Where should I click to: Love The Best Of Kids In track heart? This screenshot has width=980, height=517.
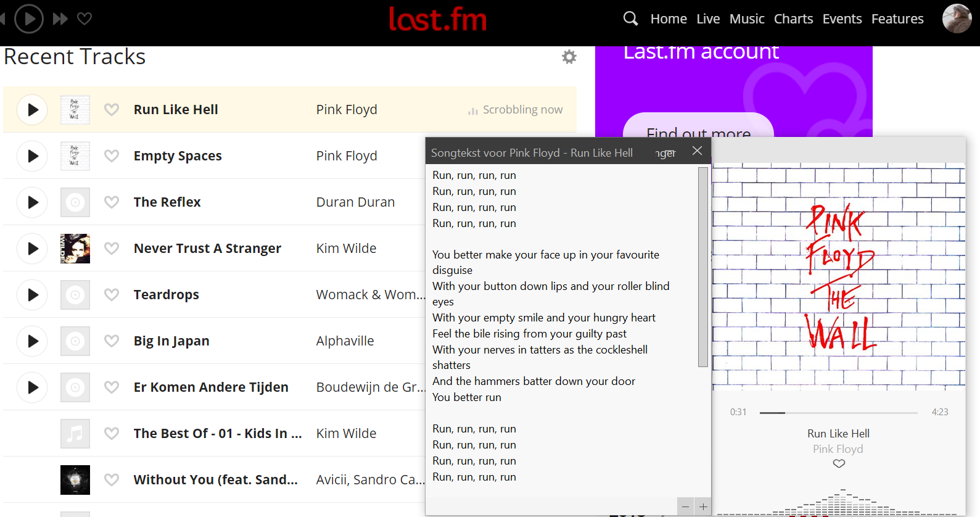click(x=112, y=434)
